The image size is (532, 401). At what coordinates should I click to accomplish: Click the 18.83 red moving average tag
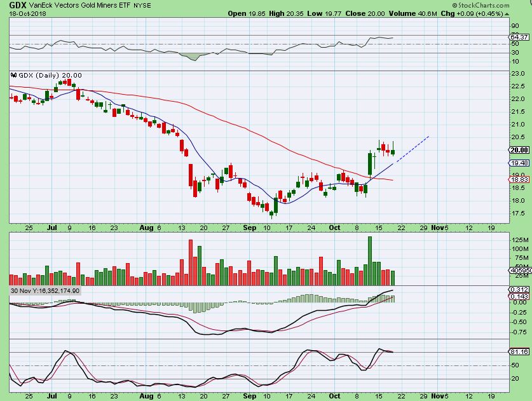pos(519,180)
